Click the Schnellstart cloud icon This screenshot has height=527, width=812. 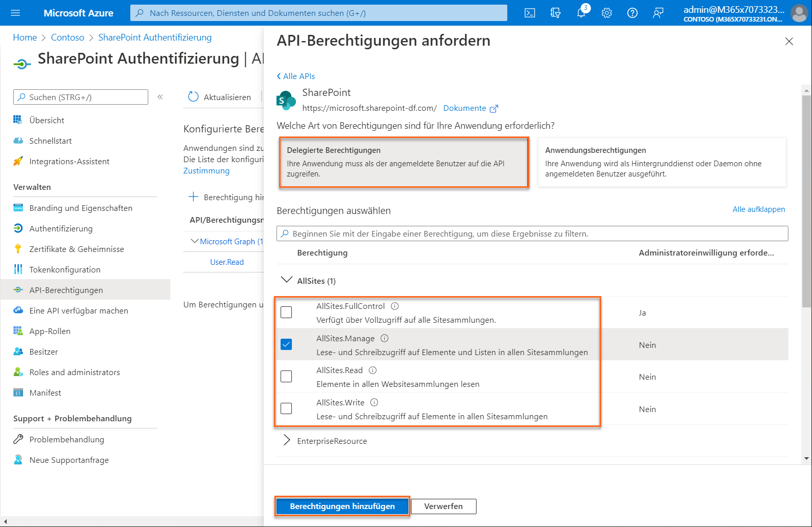(x=18, y=141)
